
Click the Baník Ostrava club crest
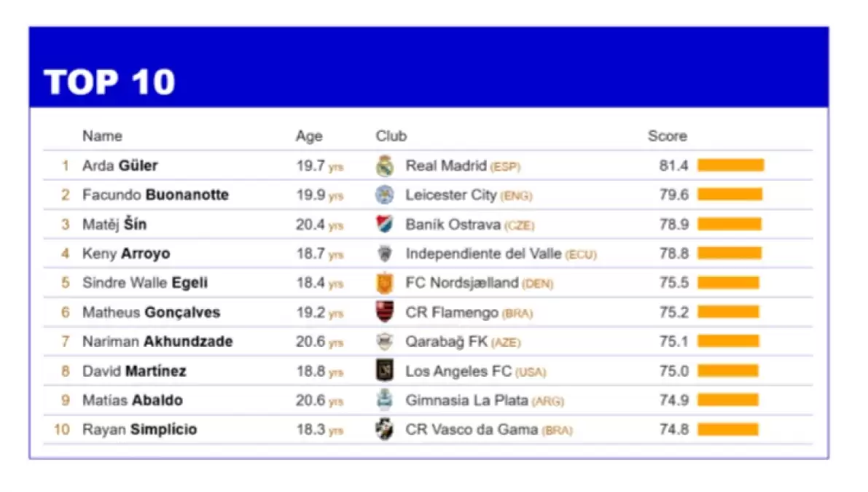[x=385, y=224]
